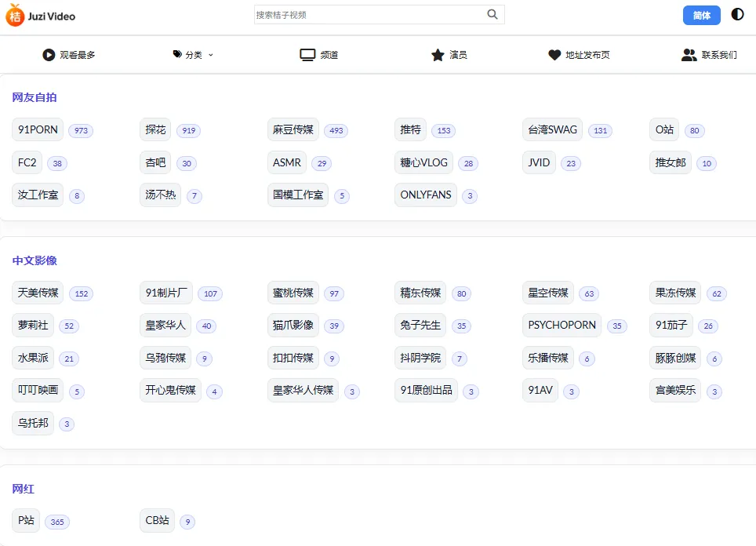756x546 pixels.
Task: Open the 91PORN category link
Action: pyautogui.click(x=37, y=130)
